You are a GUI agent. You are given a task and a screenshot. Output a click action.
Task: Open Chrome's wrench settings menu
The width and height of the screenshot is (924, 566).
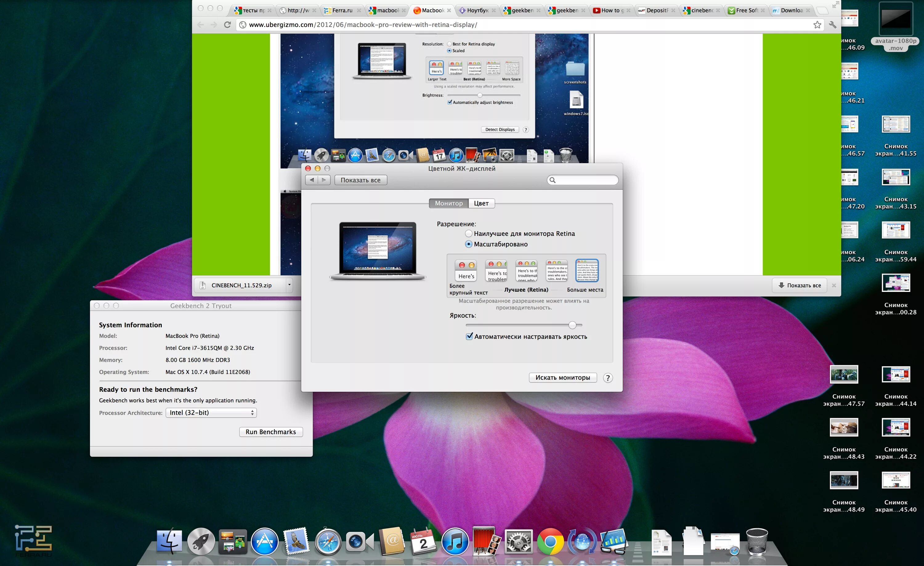833,25
